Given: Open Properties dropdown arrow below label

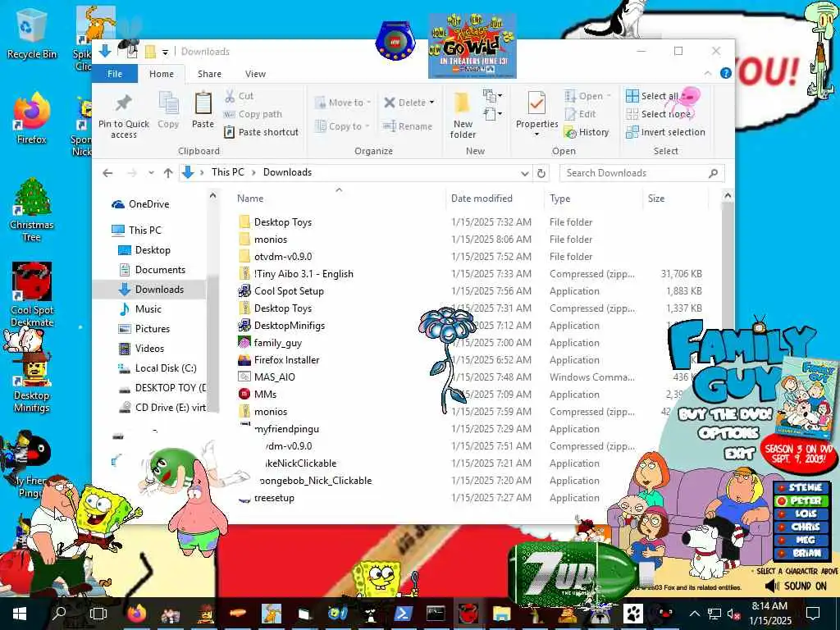Looking at the screenshot, I should pyautogui.click(x=536, y=135).
